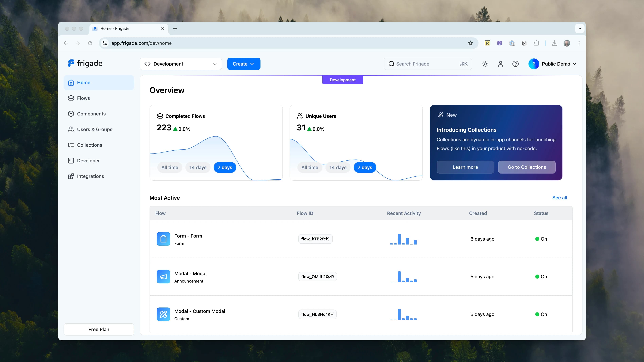This screenshot has width=644, height=362.
Task: Select 7 days for Unique Users
Action: [x=365, y=167]
